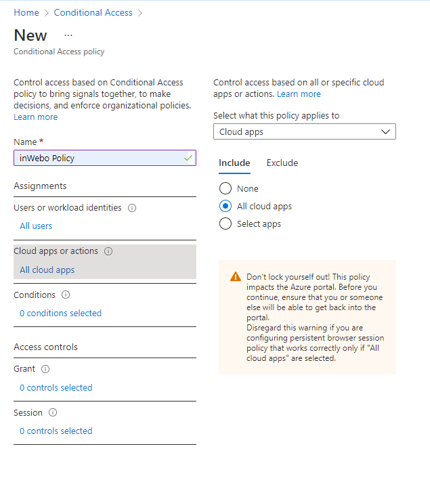Select the None radio option
Image resolution: width=430 pixels, height=491 pixels.
point(225,188)
